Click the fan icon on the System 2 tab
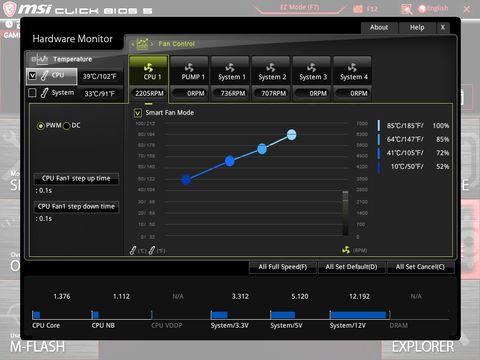 click(x=271, y=68)
